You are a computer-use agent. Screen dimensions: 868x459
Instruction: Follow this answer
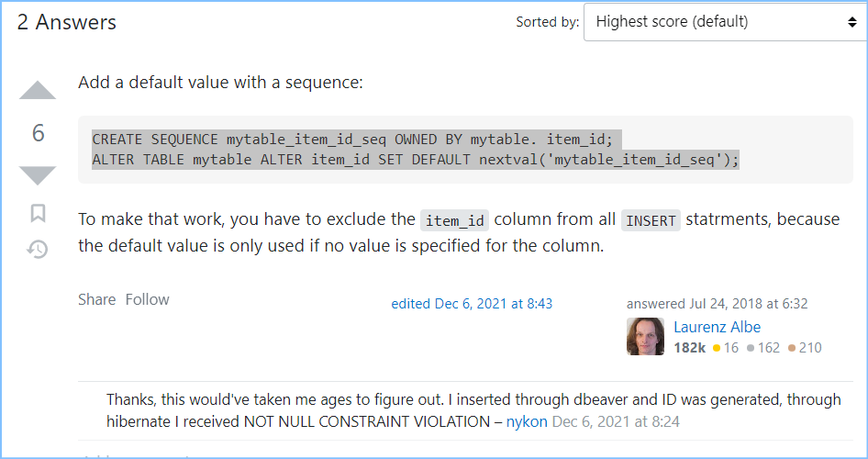coord(148,299)
